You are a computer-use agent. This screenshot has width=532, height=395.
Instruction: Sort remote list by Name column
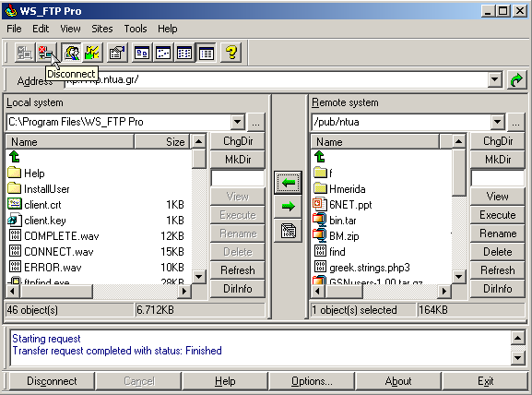click(x=375, y=141)
